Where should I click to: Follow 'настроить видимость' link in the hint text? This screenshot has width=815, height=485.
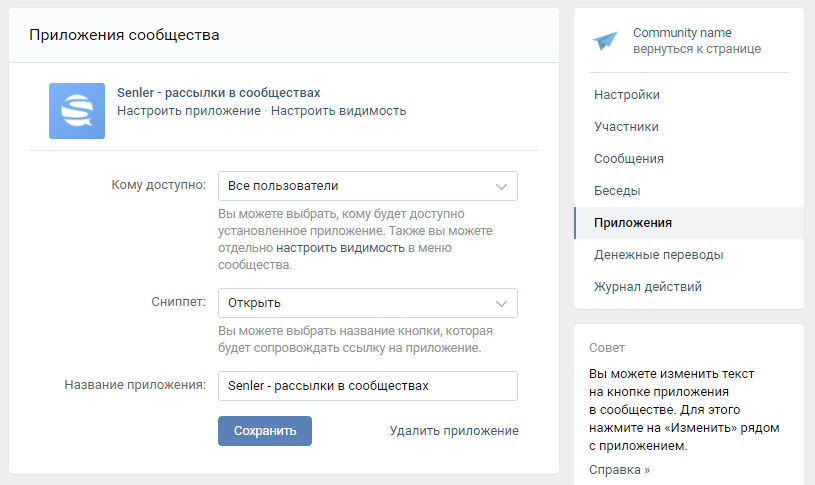[340, 248]
